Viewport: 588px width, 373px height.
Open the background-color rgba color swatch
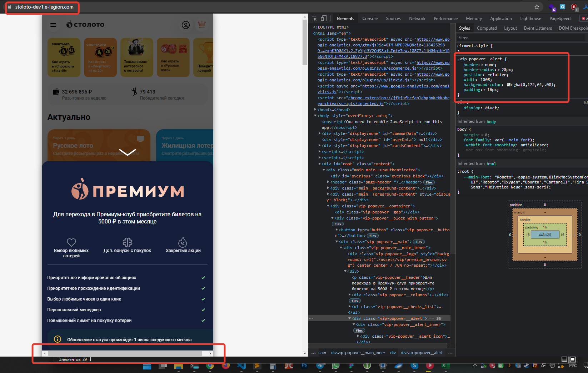click(508, 85)
